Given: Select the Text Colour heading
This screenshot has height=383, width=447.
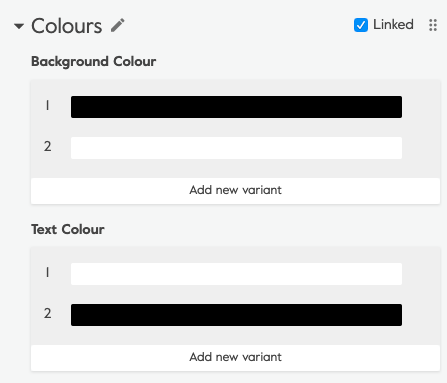Looking at the screenshot, I should pos(68,229).
